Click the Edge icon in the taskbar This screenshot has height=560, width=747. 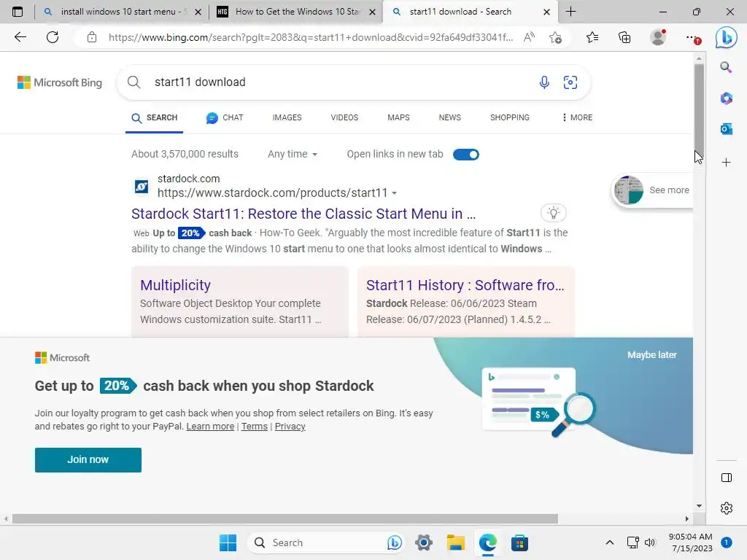487,542
